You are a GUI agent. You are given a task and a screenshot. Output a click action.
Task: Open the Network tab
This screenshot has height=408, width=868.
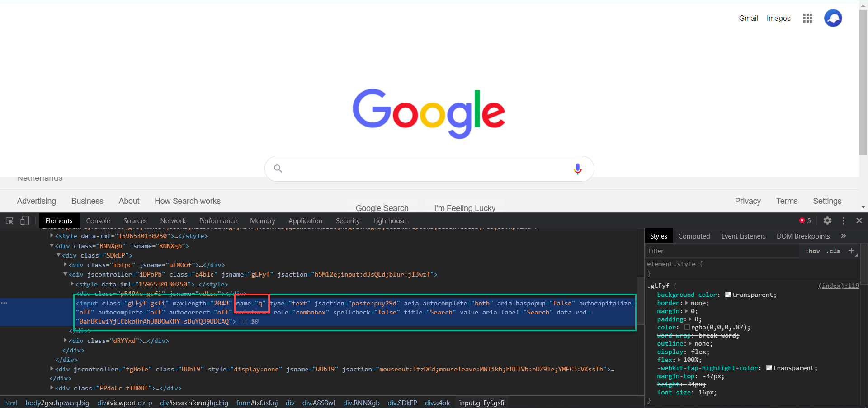pos(173,220)
